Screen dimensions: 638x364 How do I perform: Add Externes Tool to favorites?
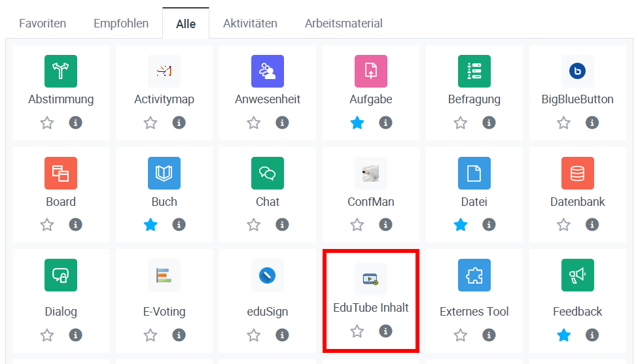(460, 335)
